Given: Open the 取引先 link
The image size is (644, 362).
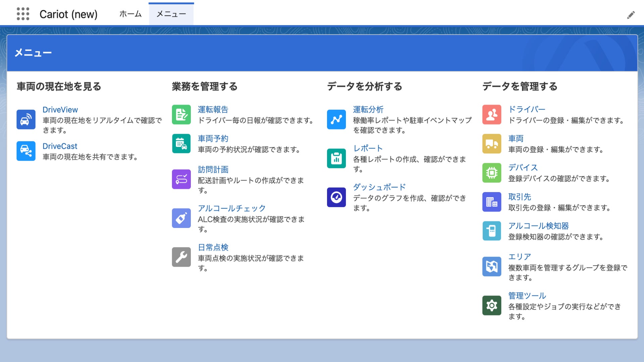Looking at the screenshot, I should (520, 197).
